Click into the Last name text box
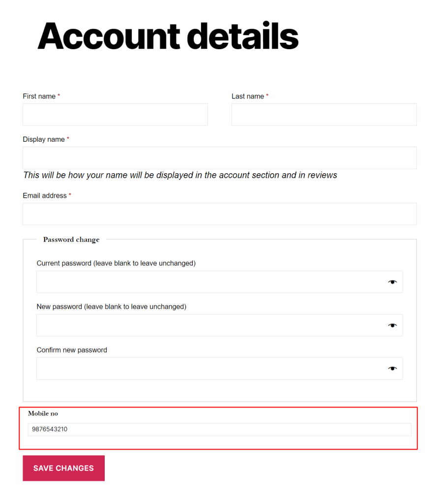This screenshot has width=443, height=504. 324,115
